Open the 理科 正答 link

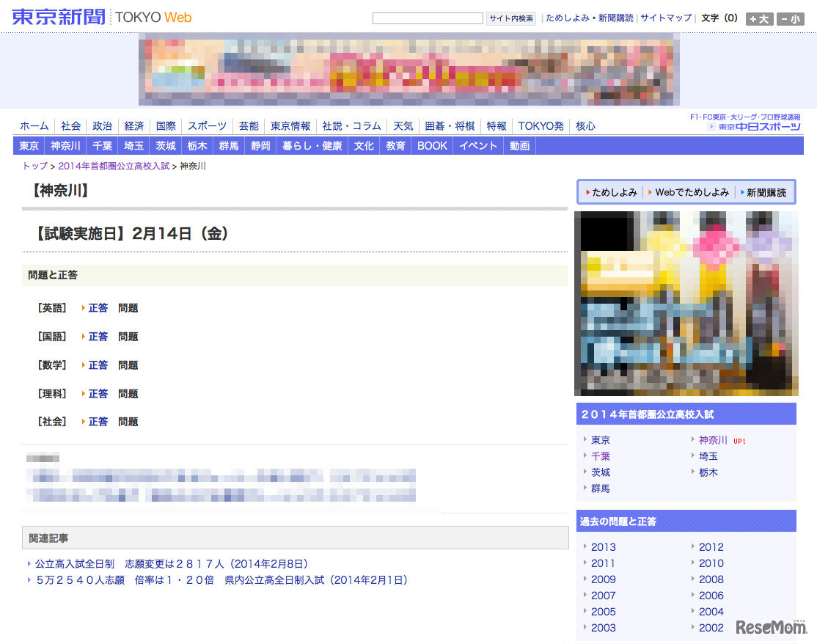pos(98,394)
